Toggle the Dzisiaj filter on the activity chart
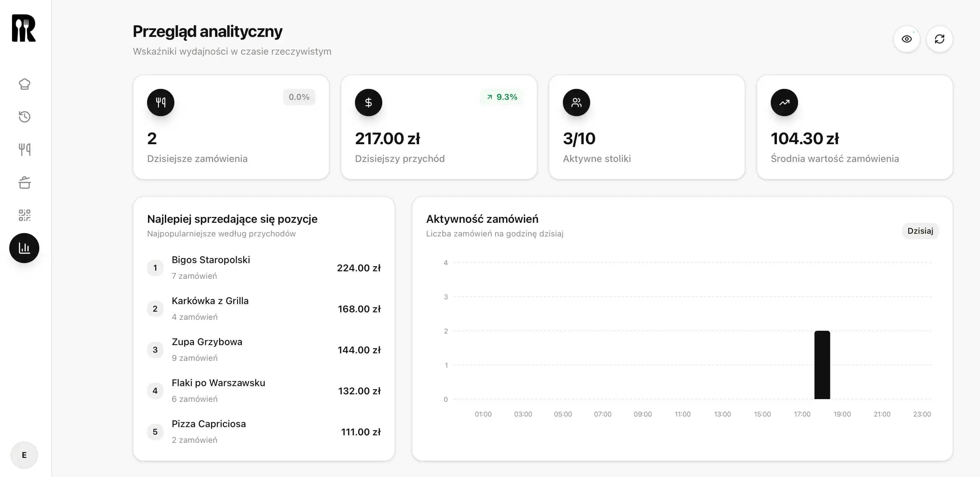Screen dimensions: 980x477 tap(920, 231)
